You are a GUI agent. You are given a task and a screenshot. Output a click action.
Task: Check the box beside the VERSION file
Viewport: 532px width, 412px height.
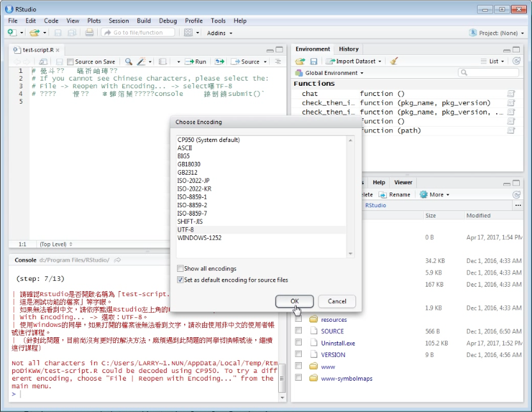[x=298, y=354]
